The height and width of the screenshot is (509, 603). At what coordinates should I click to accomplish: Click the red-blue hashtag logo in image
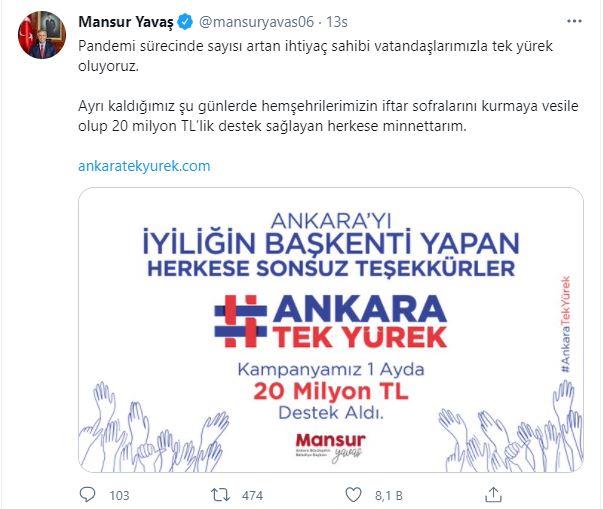point(240,321)
